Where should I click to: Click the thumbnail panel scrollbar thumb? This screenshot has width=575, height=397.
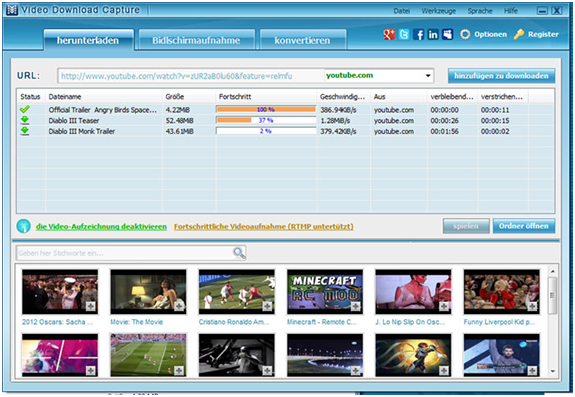(552, 295)
